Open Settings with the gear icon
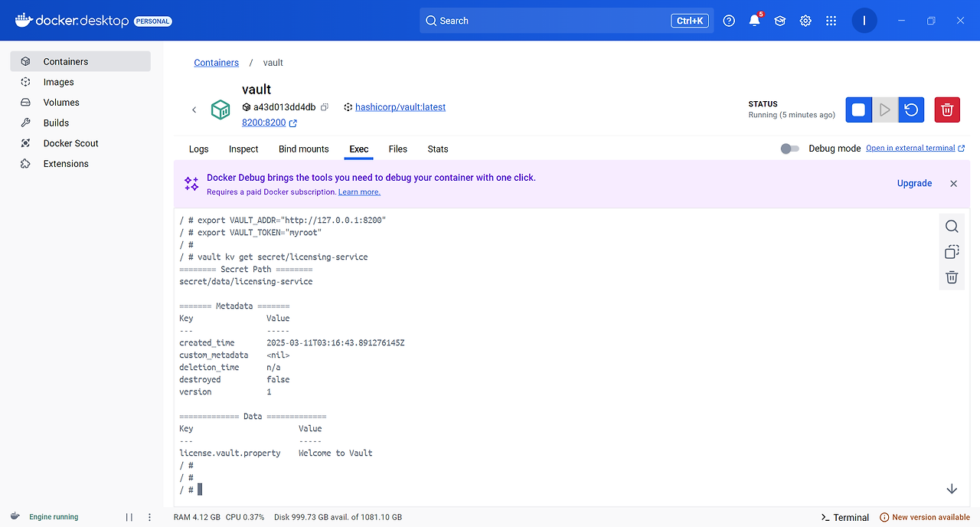 (805, 21)
